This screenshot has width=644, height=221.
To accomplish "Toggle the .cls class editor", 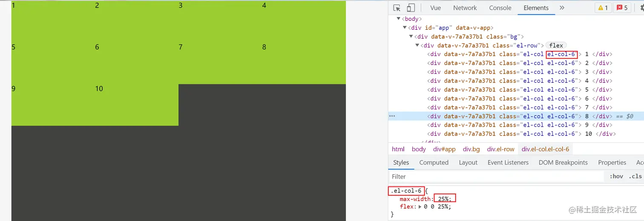I will tap(635, 176).
